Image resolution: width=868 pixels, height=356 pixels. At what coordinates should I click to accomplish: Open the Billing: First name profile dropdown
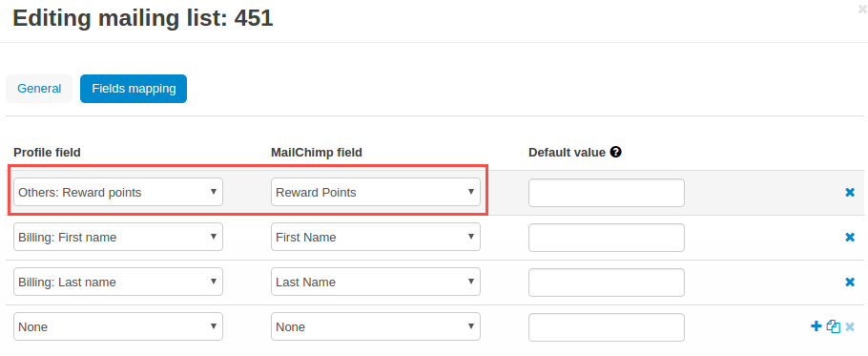(x=118, y=237)
